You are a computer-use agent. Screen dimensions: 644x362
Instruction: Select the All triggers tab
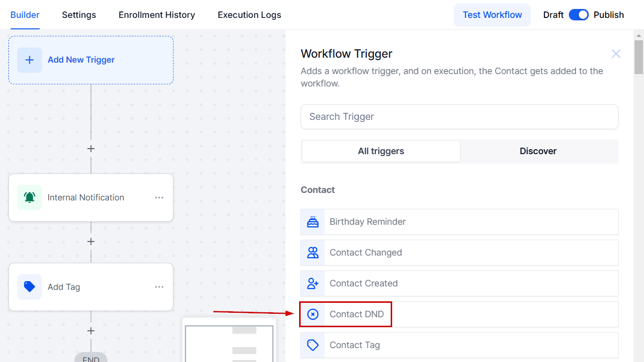click(381, 151)
